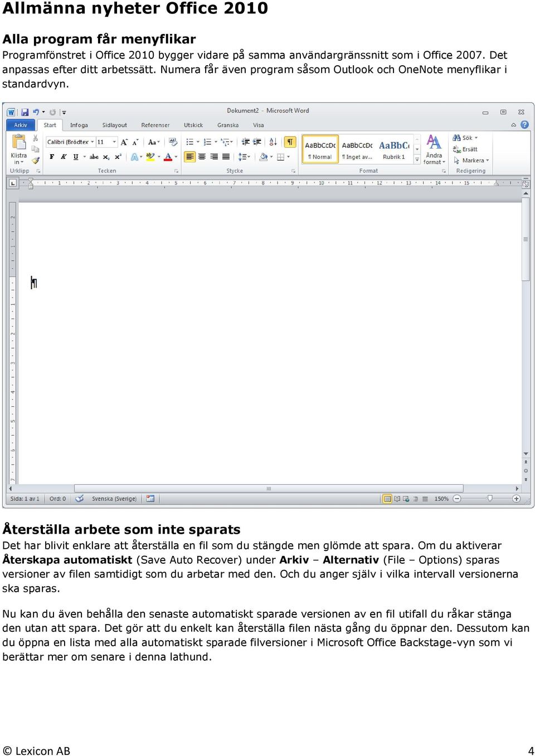This screenshot has height=756, width=535.
Task: Toggle underline formatting
Action: [x=76, y=157]
